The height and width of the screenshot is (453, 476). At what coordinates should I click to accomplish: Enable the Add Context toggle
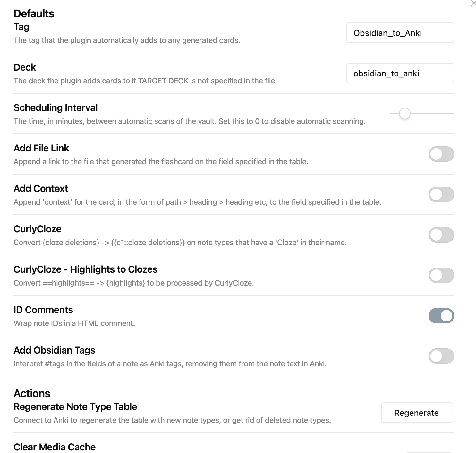click(x=441, y=194)
